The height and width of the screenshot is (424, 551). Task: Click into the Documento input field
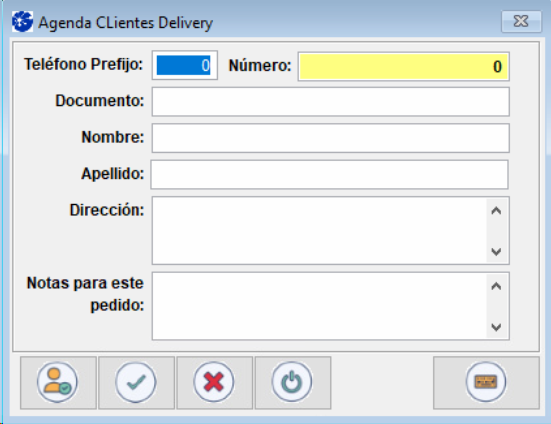(331, 102)
